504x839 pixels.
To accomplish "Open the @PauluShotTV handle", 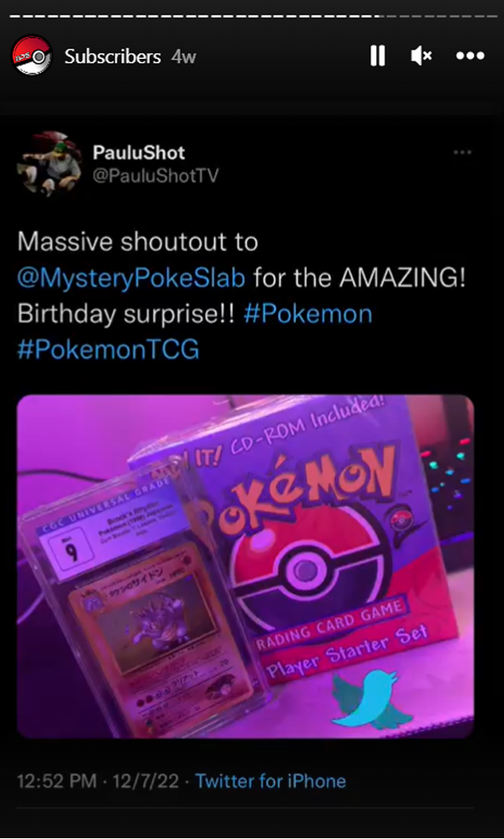I will (x=155, y=176).
